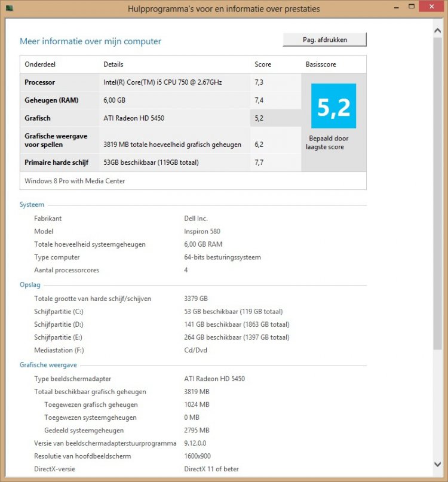Click the hard disk score 7,7
This screenshot has width=448, height=482.
coord(259,162)
